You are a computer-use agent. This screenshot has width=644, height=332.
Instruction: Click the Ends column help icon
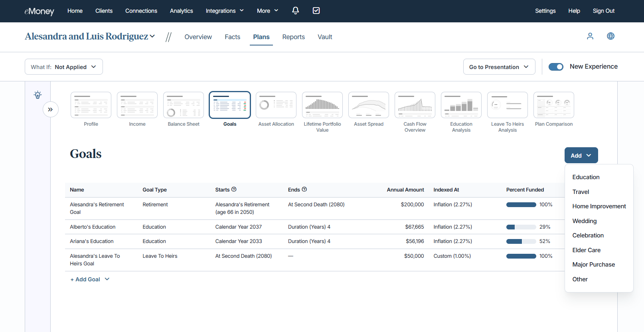[304, 190]
